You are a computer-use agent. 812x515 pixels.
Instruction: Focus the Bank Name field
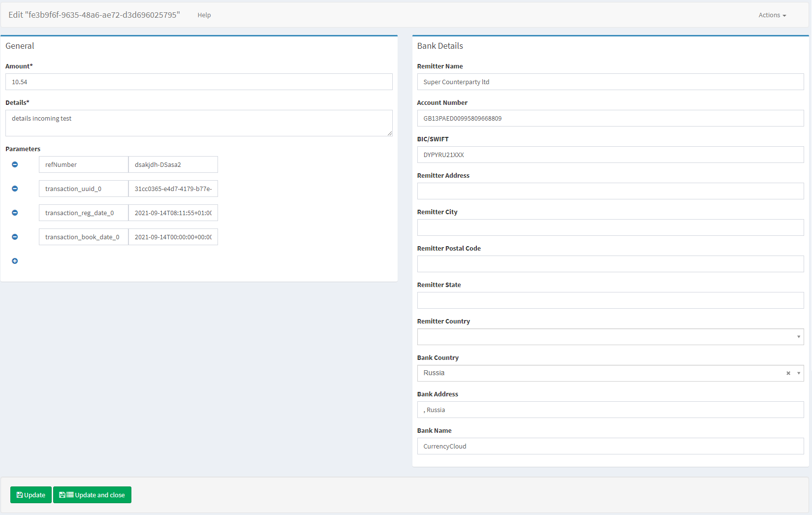[610, 446]
